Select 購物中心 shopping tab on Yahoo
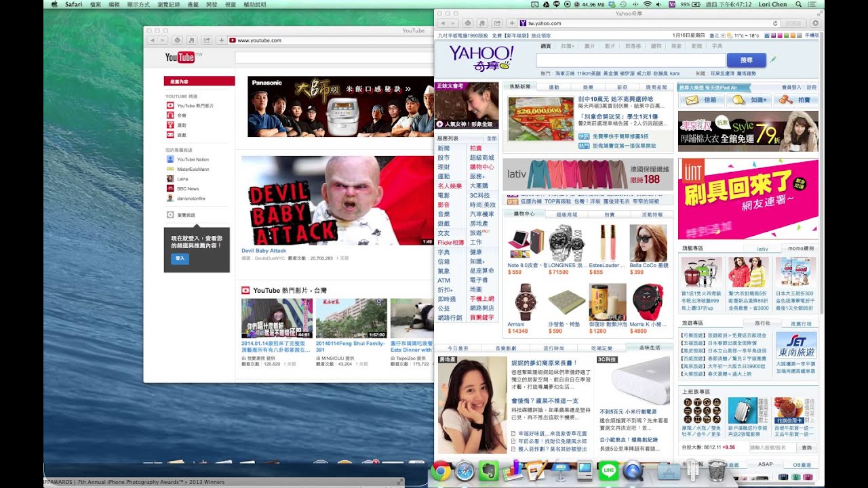Image resolution: width=868 pixels, height=488 pixels. 524,213
